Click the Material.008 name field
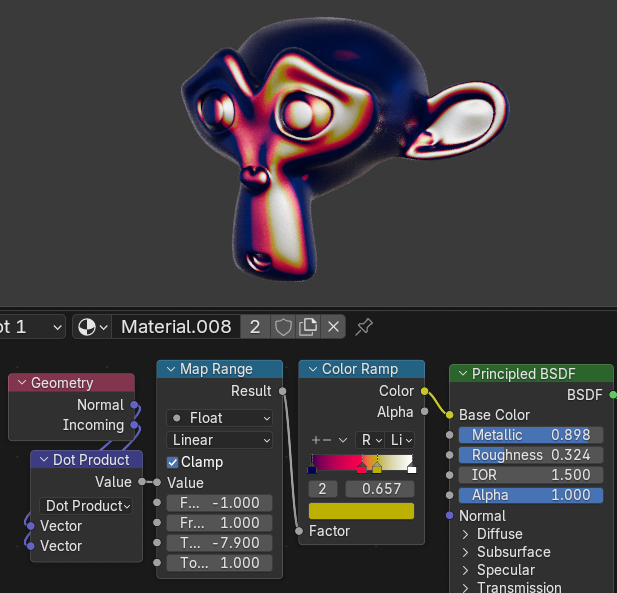Image resolution: width=617 pixels, height=593 pixels. 176,327
